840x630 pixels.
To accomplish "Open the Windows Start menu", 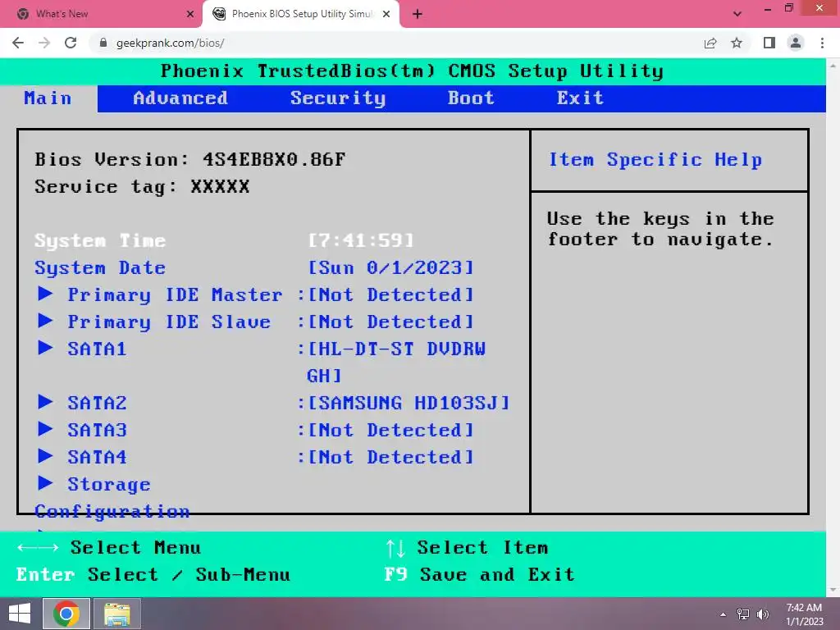I will pyautogui.click(x=20, y=614).
